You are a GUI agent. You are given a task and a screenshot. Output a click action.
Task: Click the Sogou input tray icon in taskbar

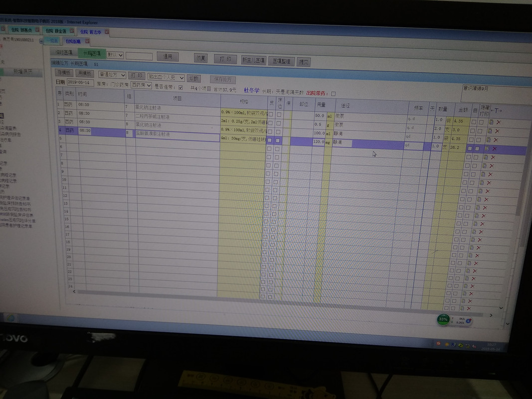coord(438,344)
